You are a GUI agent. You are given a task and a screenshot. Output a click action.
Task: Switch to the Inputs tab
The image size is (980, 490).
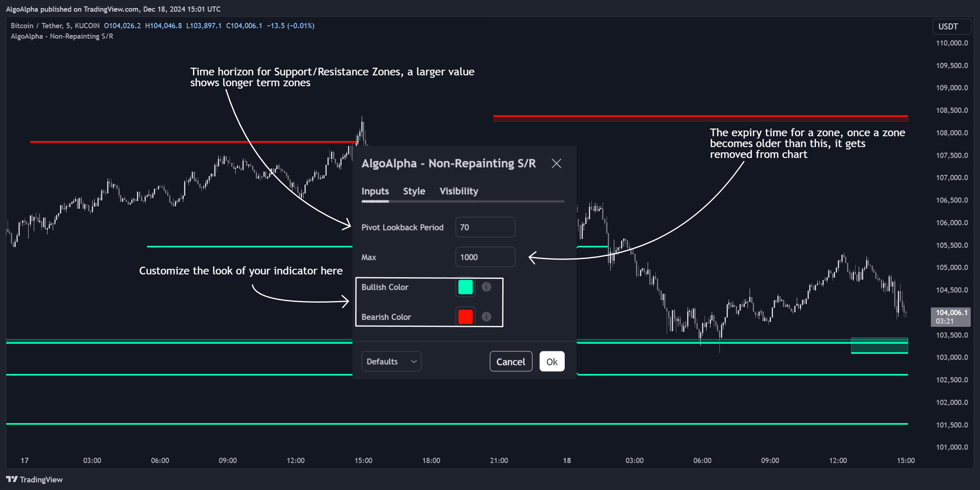[x=375, y=191]
